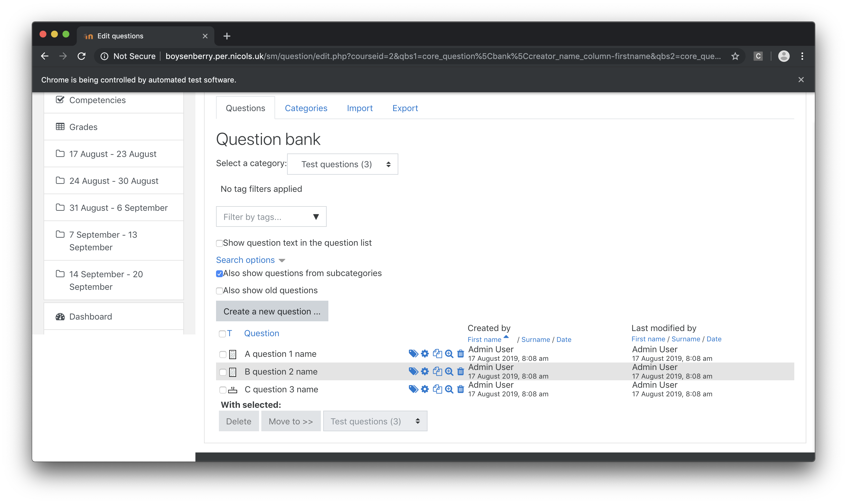Click the browser address bar URL
The width and height of the screenshot is (847, 504).
443,56
